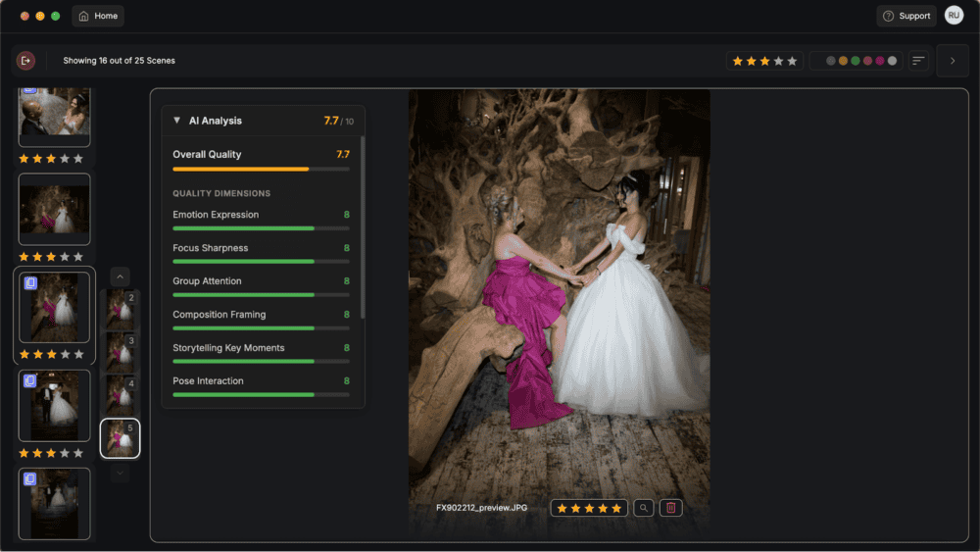
Task: Toggle the orange color label filter
Action: point(843,61)
